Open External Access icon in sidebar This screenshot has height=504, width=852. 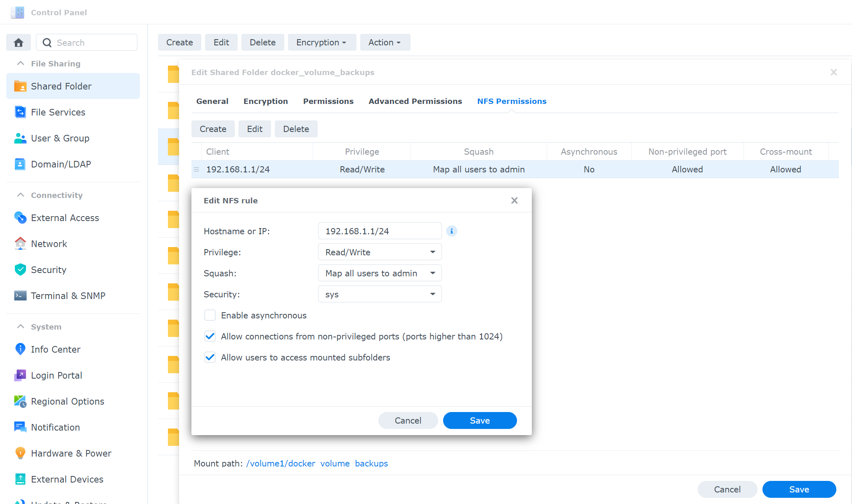pyautogui.click(x=20, y=218)
